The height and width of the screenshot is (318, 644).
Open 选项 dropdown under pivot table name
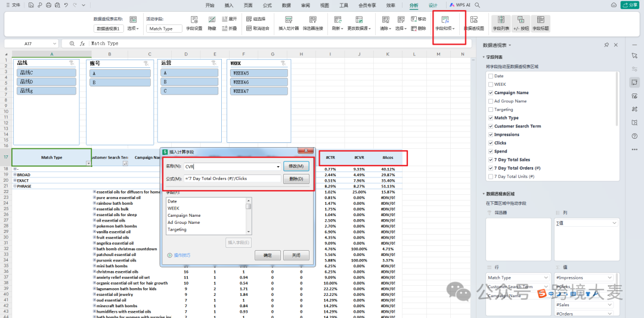[x=133, y=29]
